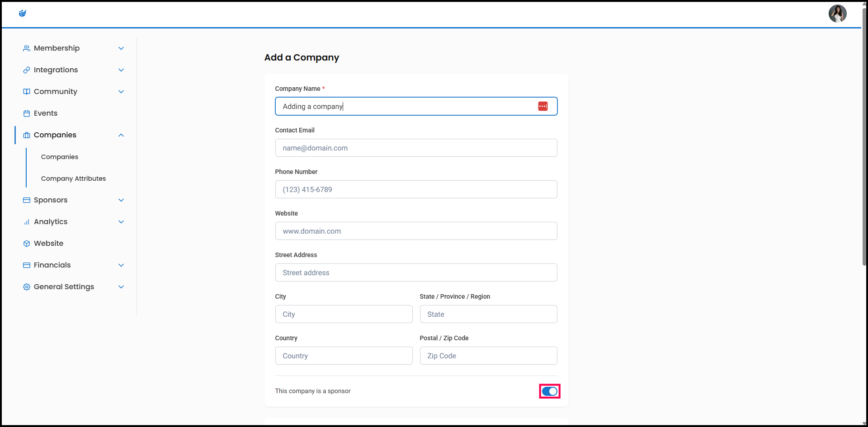Click the Integrations link icon in sidebar
Image resolution: width=868 pixels, height=427 pixels.
(27, 70)
